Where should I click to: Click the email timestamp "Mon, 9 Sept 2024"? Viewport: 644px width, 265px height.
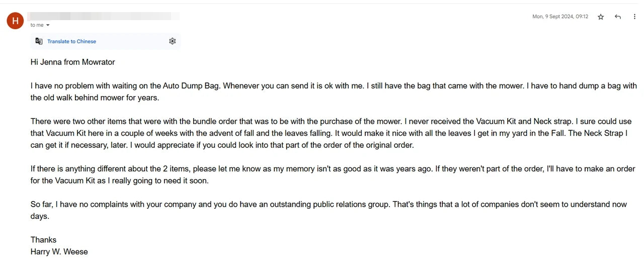[x=560, y=17]
